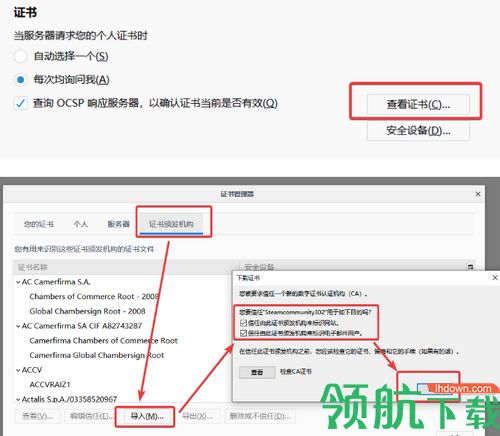
Task: Select the 自动选择一个(S) radio option
Action: tap(20, 56)
